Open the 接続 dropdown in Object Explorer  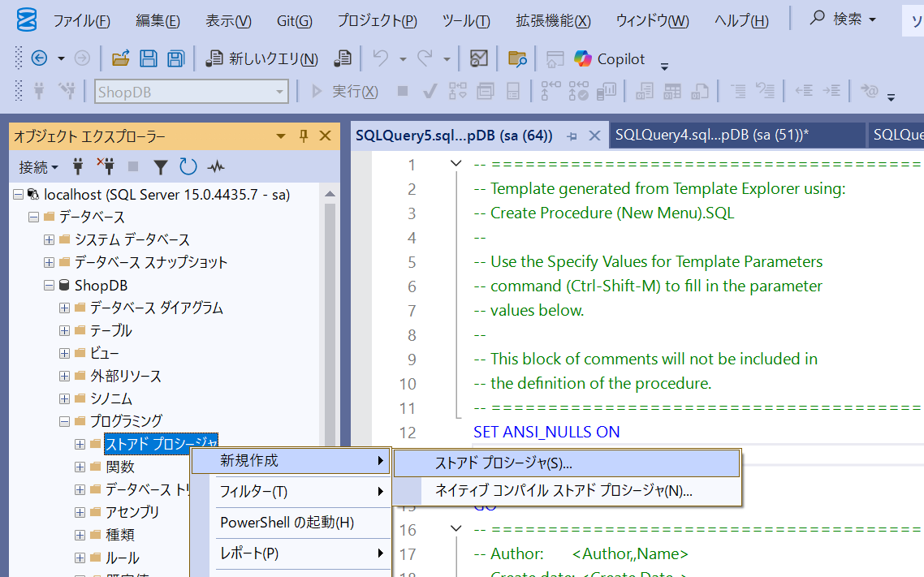[38, 167]
